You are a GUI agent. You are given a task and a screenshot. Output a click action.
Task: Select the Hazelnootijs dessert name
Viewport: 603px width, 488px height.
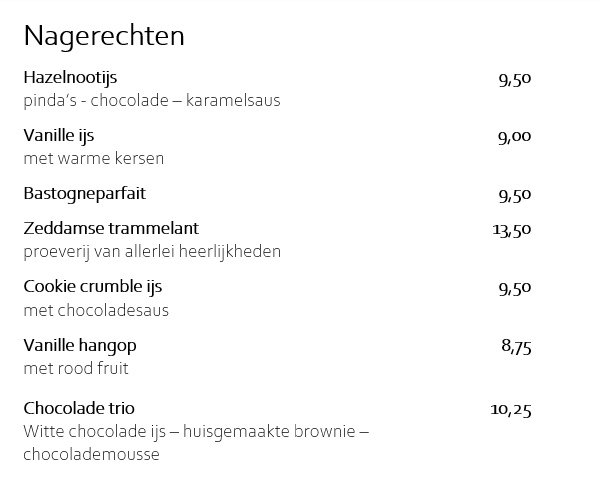tap(77, 77)
